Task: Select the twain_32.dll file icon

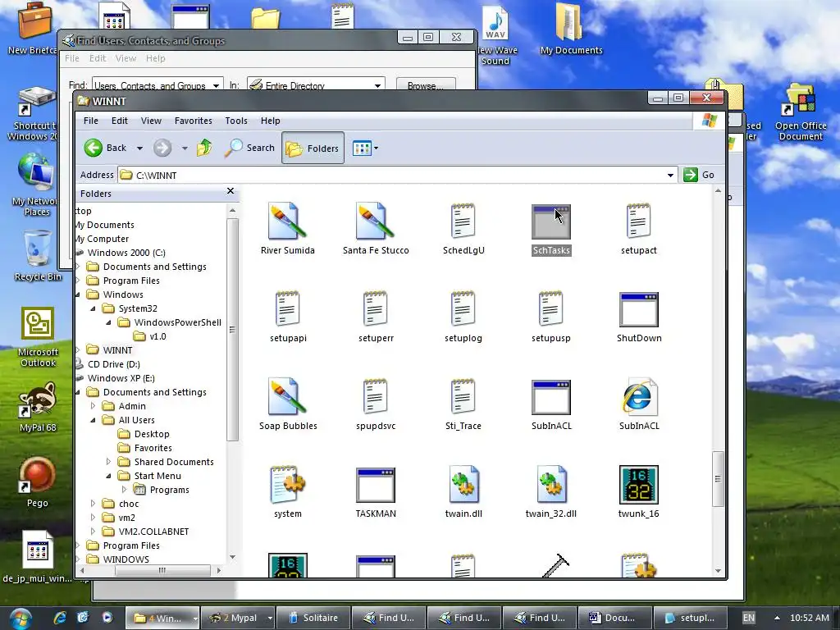Action: (550, 485)
